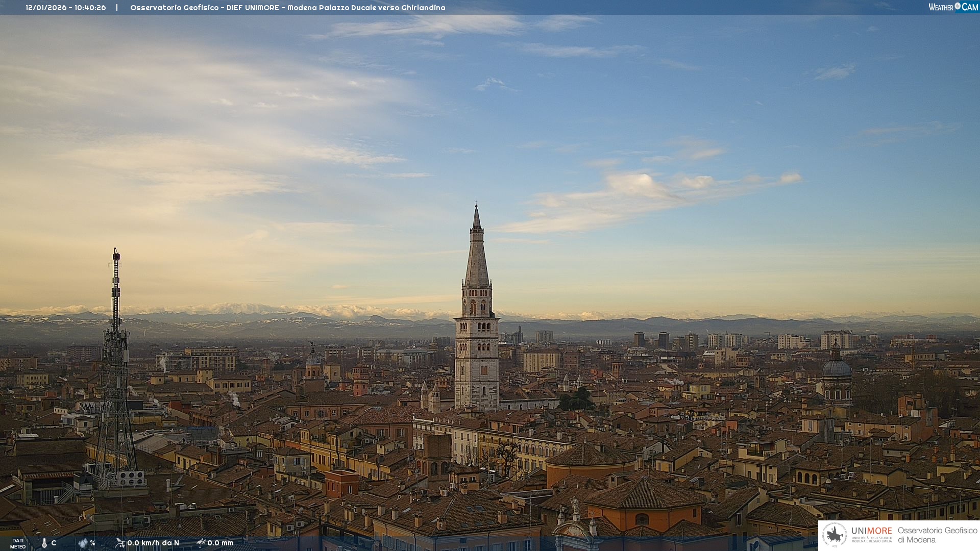Click the 0.0 km/h da N wind reading
The height and width of the screenshot is (551, 980).
pyautogui.click(x=153, y=543)
